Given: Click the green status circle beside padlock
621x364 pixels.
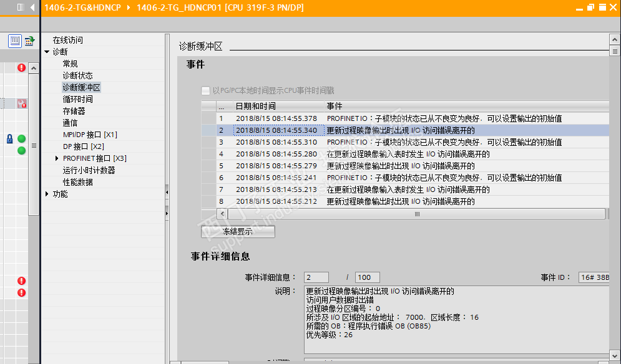Looking at the screenshot, I should click(x=21, y=139).
